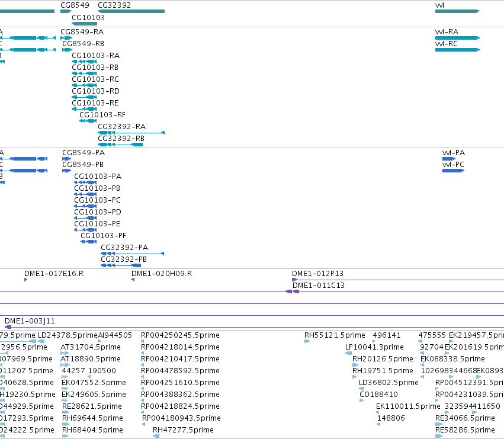
Task: Click transcript wl-RC label
Action: pos(446,44)
